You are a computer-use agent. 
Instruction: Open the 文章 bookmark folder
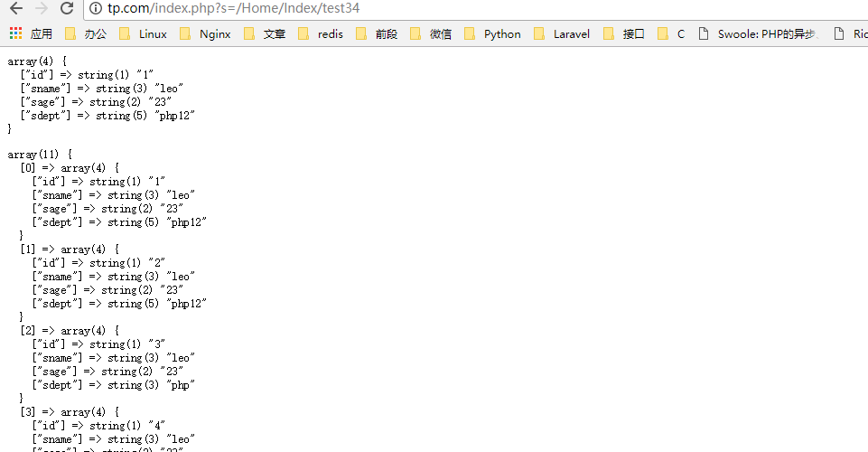(x=265, y=34)
